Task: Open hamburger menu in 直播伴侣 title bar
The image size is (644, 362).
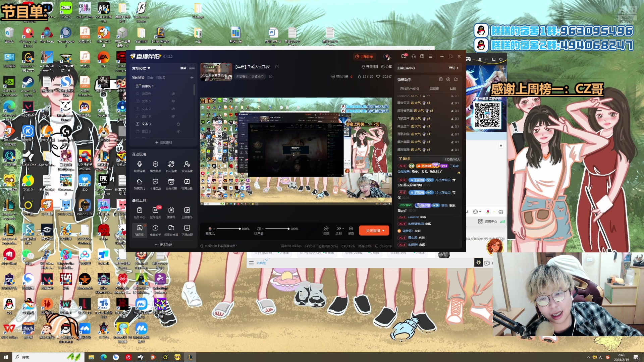Action: (x=431, y=56)
